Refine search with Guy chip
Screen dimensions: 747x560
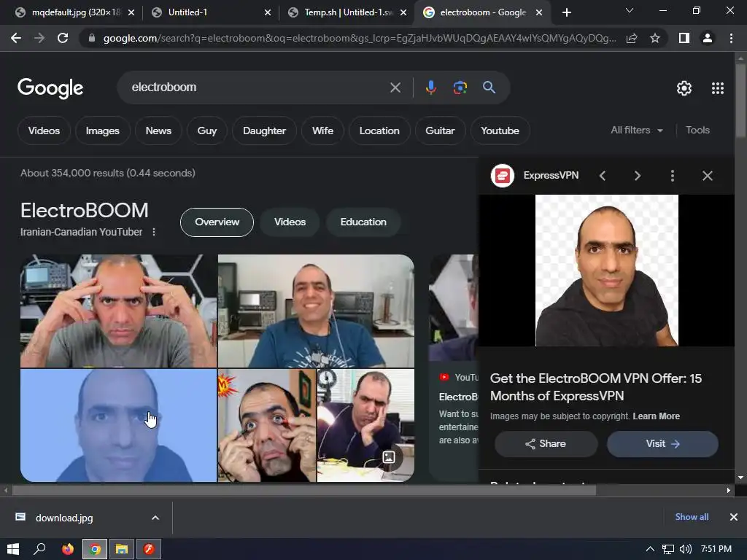pos(206,131)
